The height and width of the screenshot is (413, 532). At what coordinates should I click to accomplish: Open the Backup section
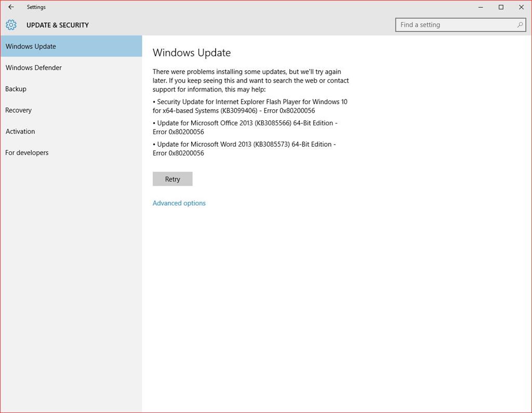pyautogui.click(x=71, y=89)
